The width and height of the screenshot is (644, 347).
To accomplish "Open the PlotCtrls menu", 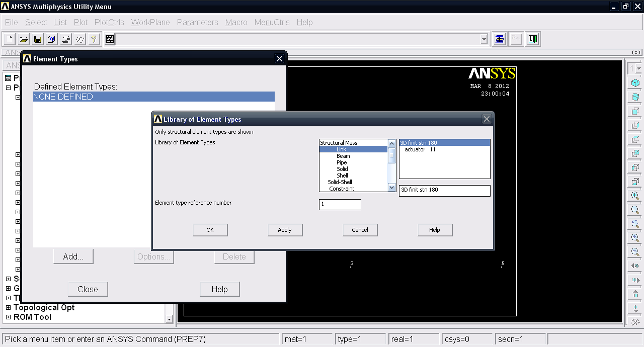I will (x=109, y=22).
